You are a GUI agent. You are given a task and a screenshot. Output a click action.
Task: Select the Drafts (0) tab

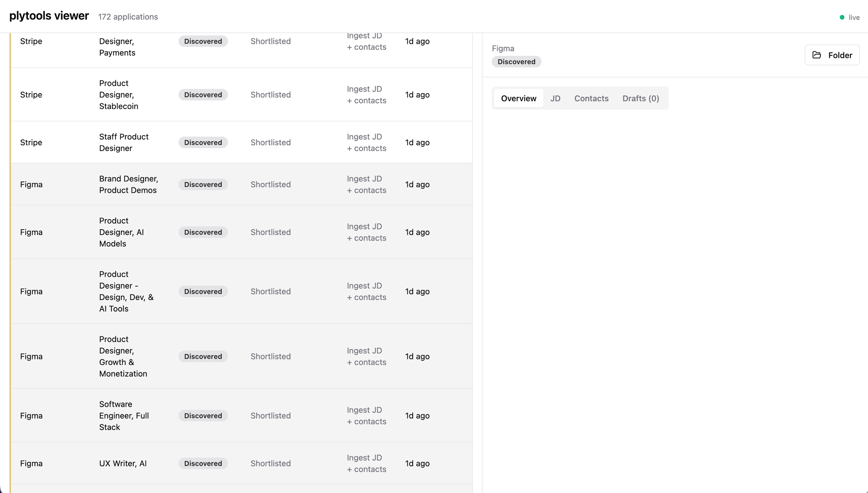(640, 98)
